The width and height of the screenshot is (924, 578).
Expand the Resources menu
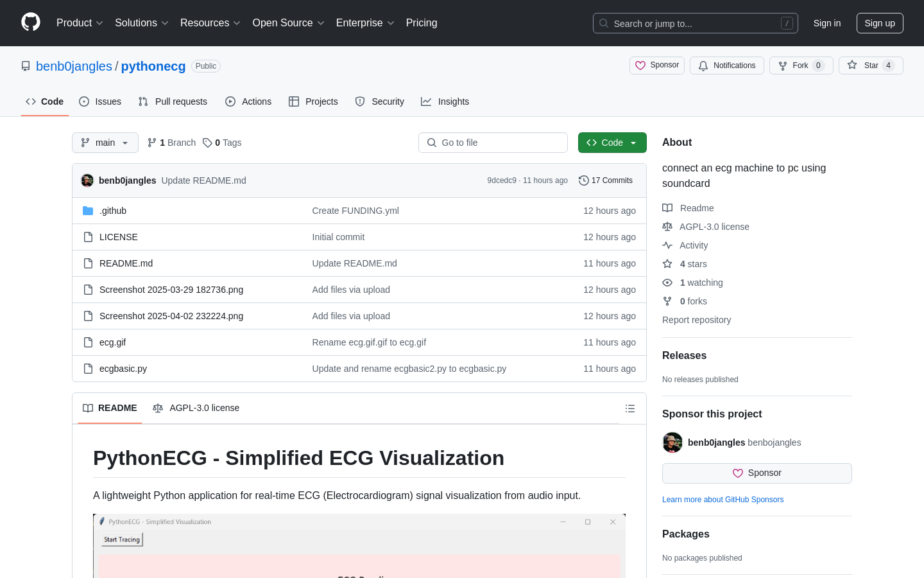point(210,23)
